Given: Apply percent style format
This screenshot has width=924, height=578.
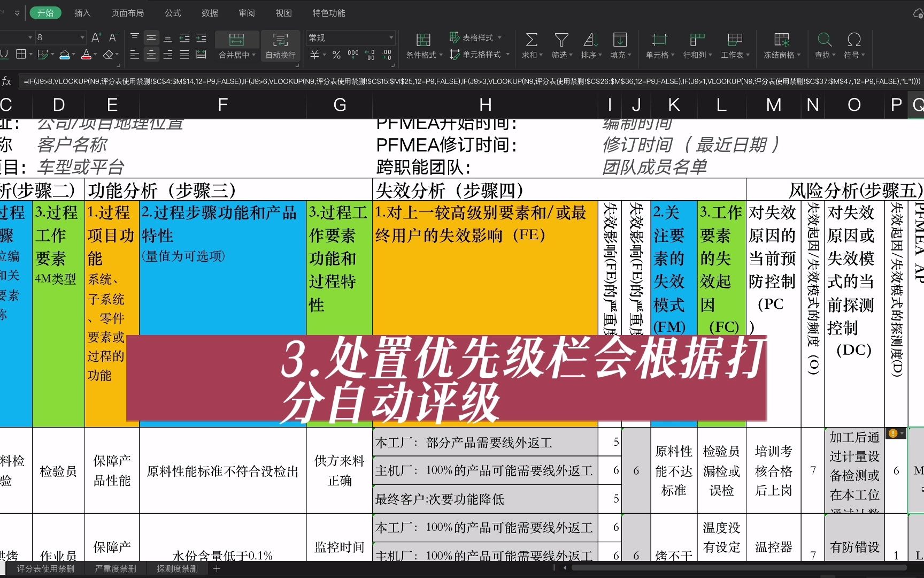Looking at the screenshot, I should click(x=336, y=55).
